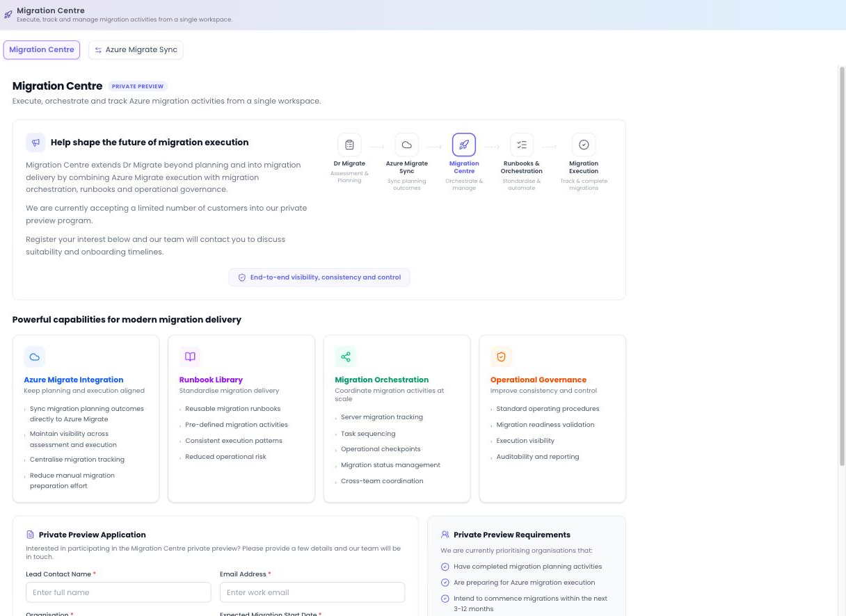Screen dimensions: 846x616
Task: Select the Runbooks & Orchestration checklist icon
Action: pyautogui.click(x=522, y=145)
